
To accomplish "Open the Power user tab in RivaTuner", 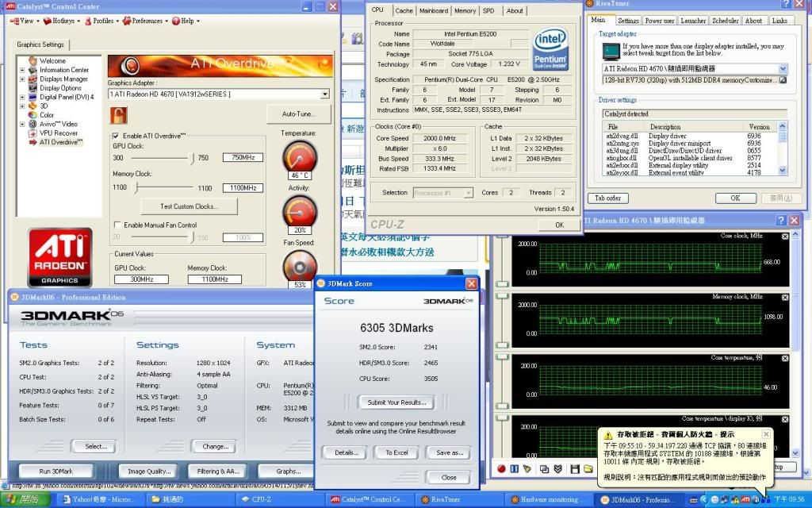I will (659, 21).
